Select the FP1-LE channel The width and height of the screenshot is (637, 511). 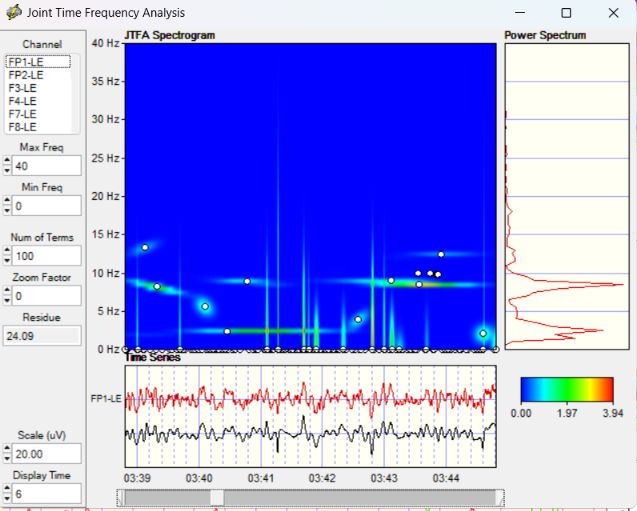click(38, 62)
